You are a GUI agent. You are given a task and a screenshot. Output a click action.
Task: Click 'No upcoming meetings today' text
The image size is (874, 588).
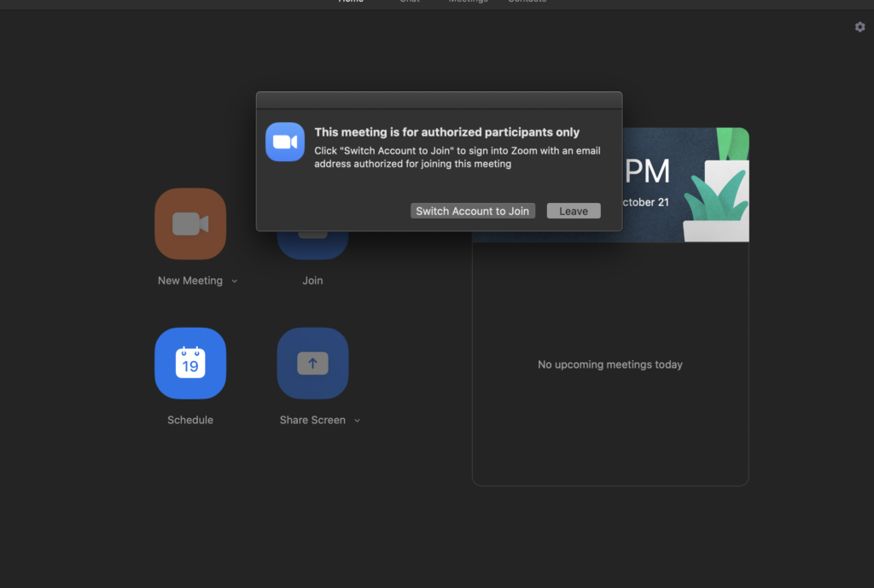(x=609, y=364)
